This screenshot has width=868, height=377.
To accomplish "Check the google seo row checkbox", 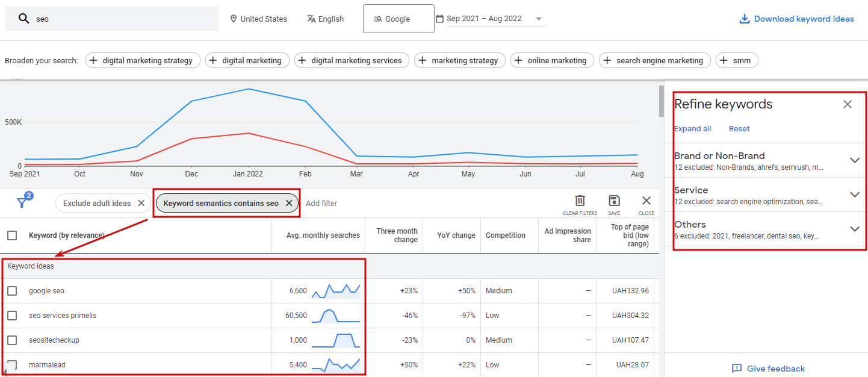I will 12,291.
